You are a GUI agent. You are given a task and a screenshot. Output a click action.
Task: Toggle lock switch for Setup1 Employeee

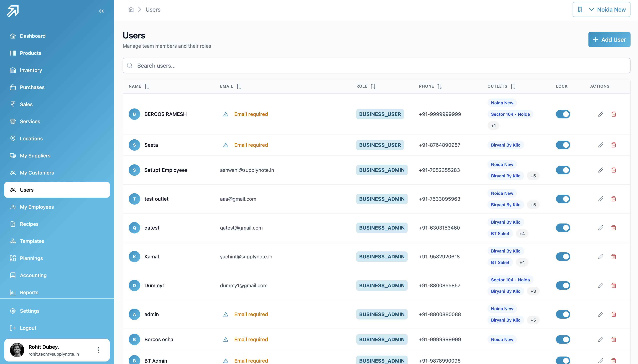tap(563, 170)
